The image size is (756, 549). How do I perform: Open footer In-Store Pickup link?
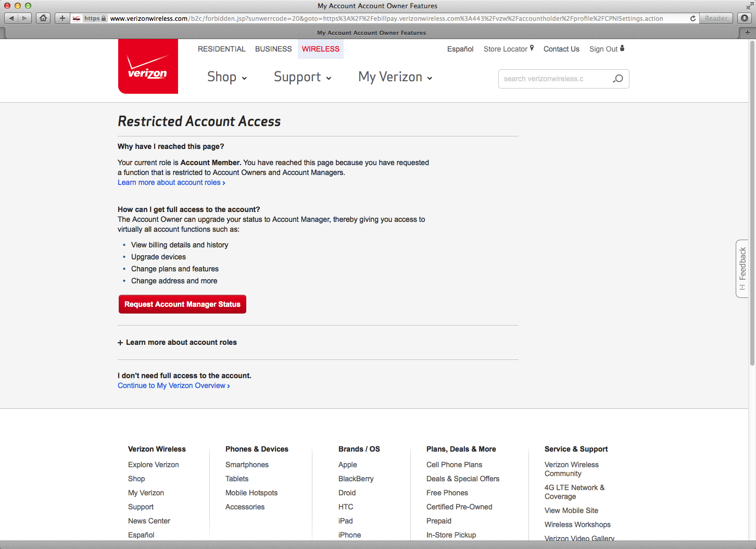click(x=451, y=535)
